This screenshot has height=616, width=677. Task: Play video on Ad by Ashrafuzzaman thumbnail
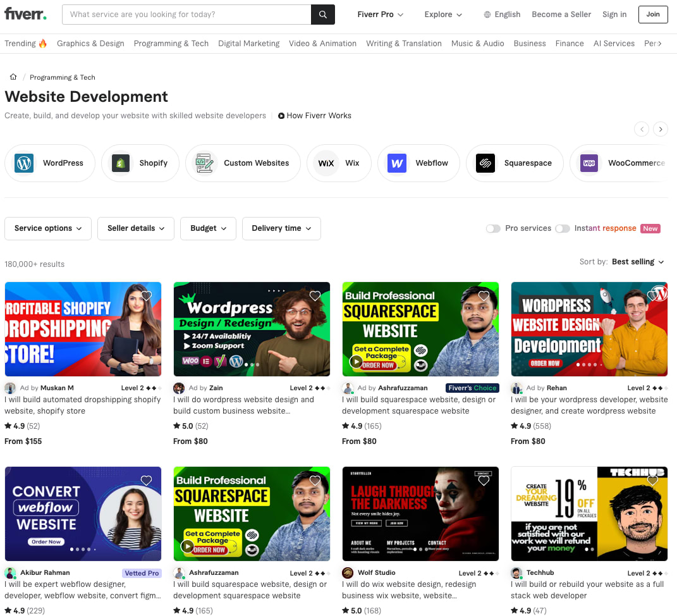tap(356, 362)
